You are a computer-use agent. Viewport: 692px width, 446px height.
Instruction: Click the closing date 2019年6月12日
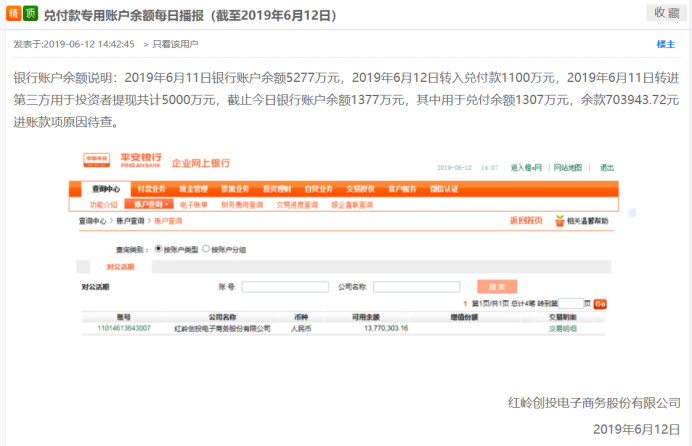click(x=636, y=429)
